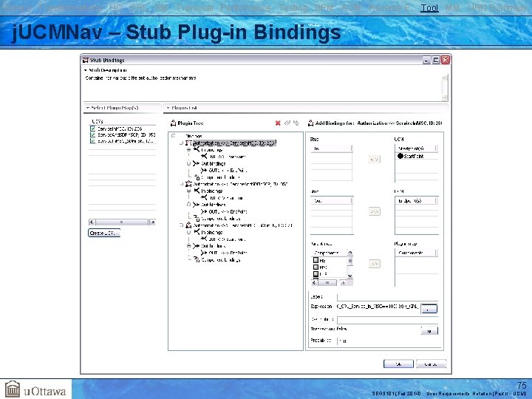Collapse In Bindings under the highlighted Authorization plugin

(x=188, y=149)
